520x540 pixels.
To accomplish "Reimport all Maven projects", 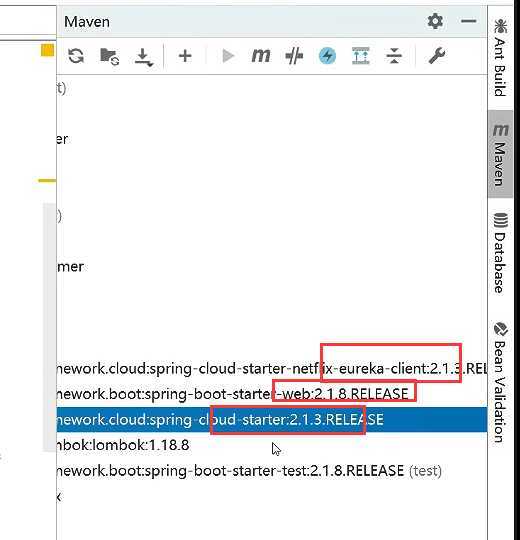I will pyautogui.click(x=76, y=56).
